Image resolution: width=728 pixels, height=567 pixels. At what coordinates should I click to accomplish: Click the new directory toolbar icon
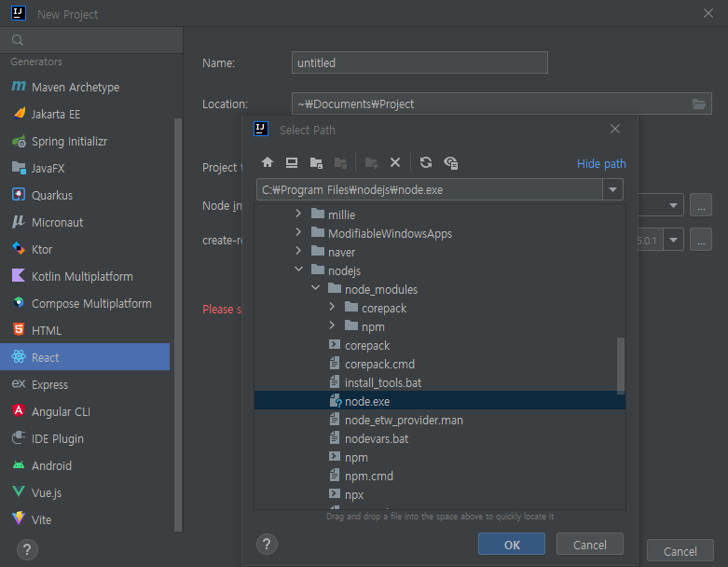(371, 162)
